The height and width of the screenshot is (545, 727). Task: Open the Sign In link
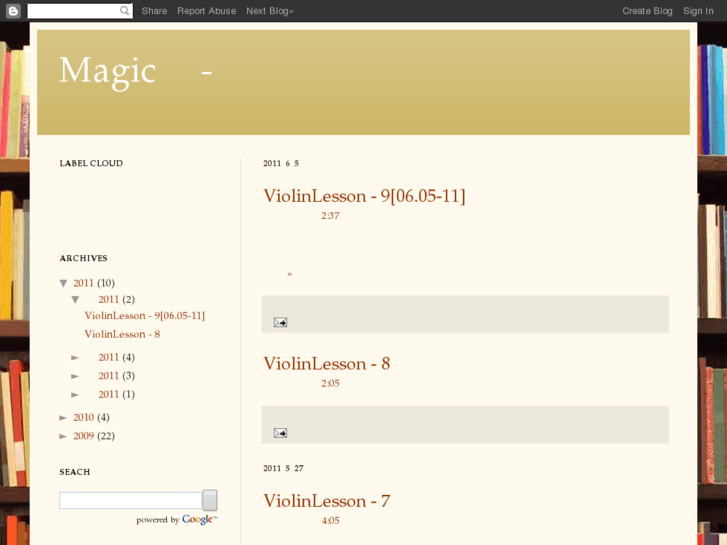click(x=698, y=11)
